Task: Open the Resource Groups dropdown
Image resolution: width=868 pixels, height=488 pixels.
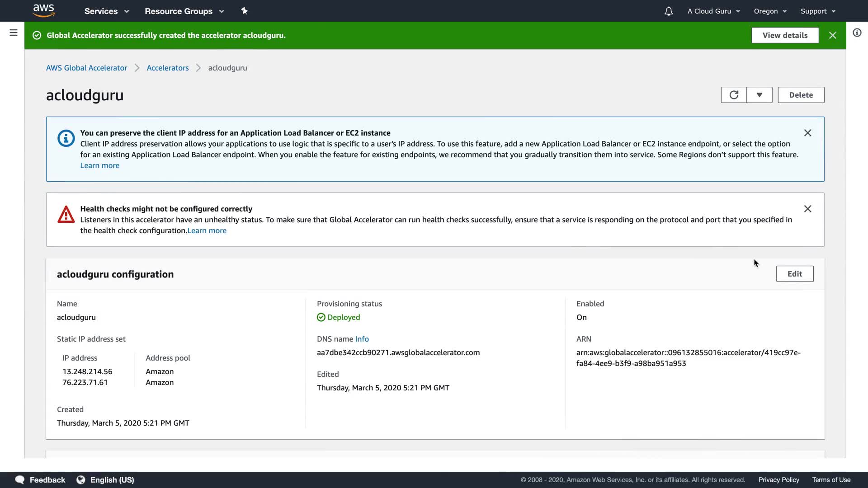Action: pyautogui.click(x=184, y=11)
